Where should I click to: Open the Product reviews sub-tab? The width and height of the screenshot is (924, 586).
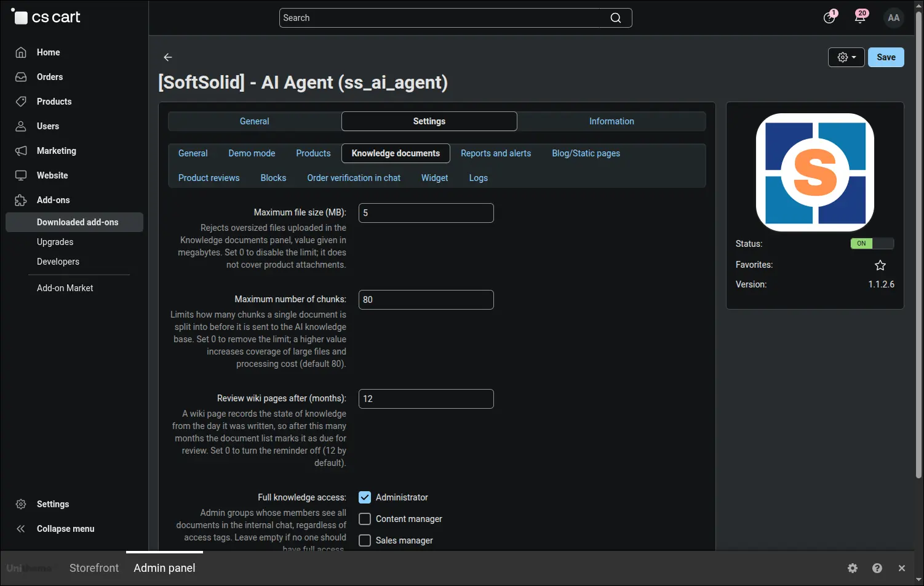pyautogui.click(x=209, y=178)
